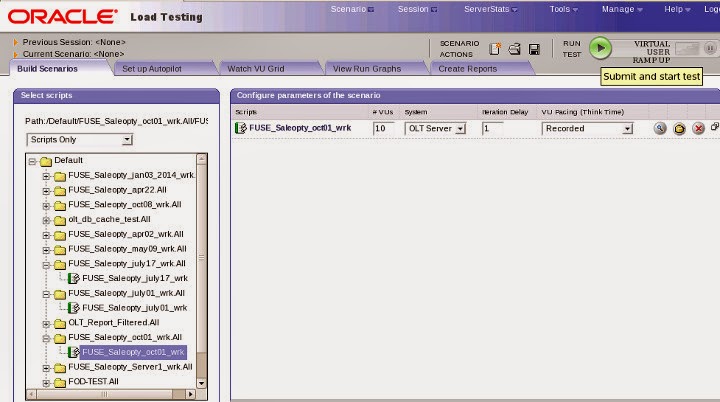Collapse FUSE_Saleopty_july01_wrk.All folder
This screenshot has width=720, height=402.
(x=46, y=294)
